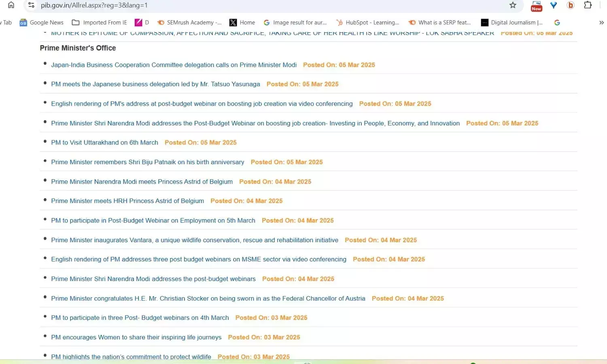The image size is (607, 364).
Task: Open the SEMrush Academy bookmark
Action: click(x=189, y=23)
